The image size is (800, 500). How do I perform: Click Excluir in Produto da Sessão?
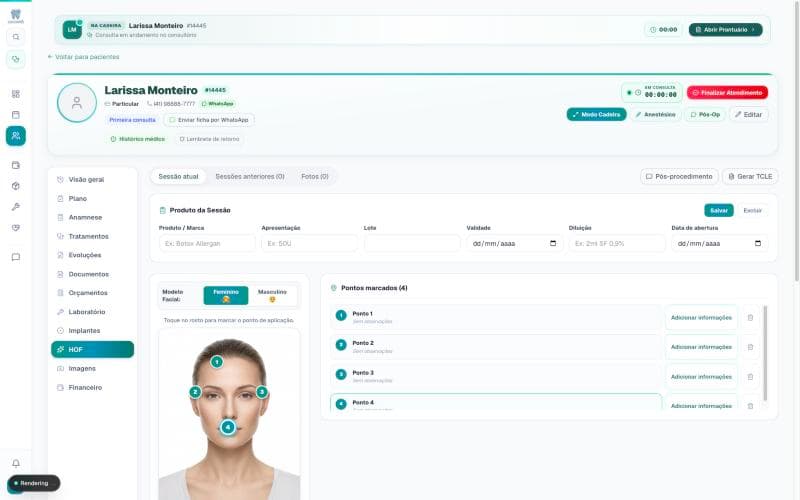pyautogui.click(x=752, y=210)
